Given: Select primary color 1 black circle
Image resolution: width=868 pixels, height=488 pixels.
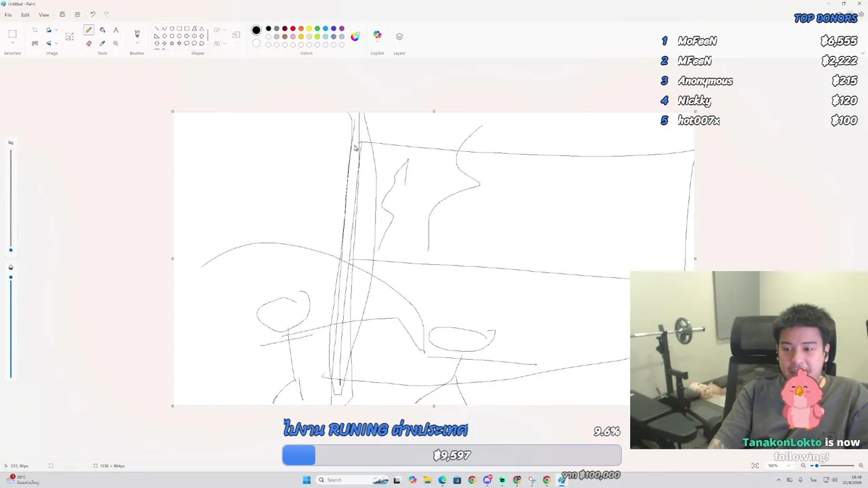Looking at the screenshot, I should pyautogui.click(x=256, y=30).
